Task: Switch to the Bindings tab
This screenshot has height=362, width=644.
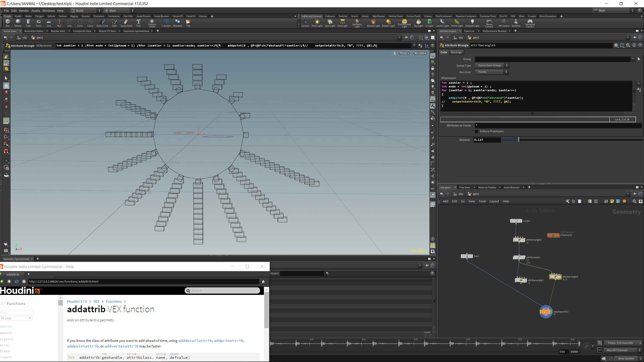Action: 456,52
